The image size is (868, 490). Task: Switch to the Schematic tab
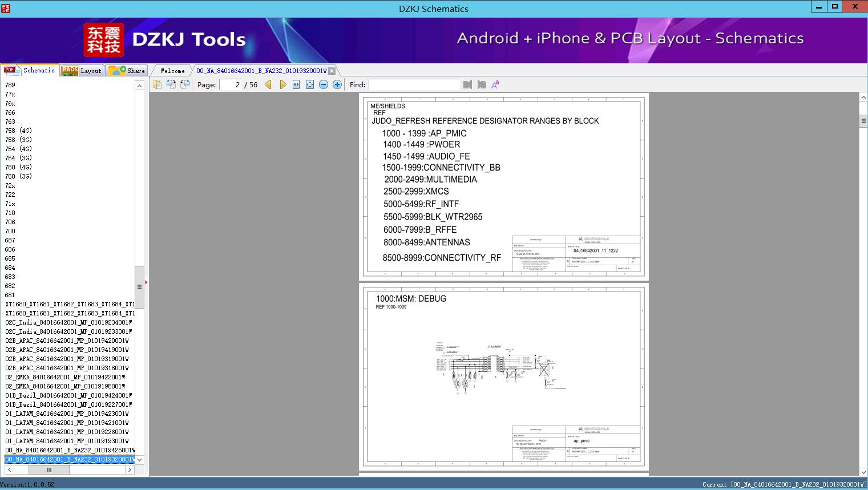[30, 70]
